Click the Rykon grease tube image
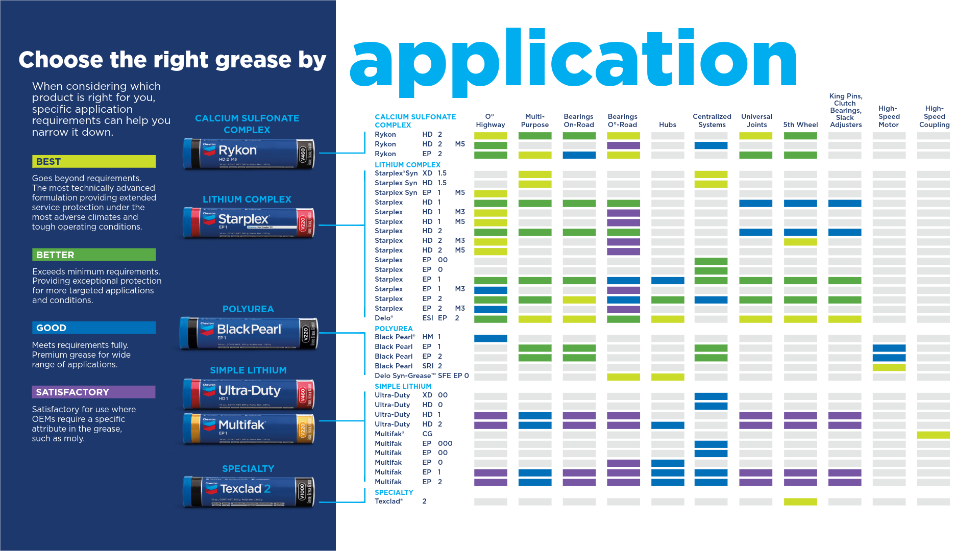This screenshot has height=551, width=980. tap(249, 154)
